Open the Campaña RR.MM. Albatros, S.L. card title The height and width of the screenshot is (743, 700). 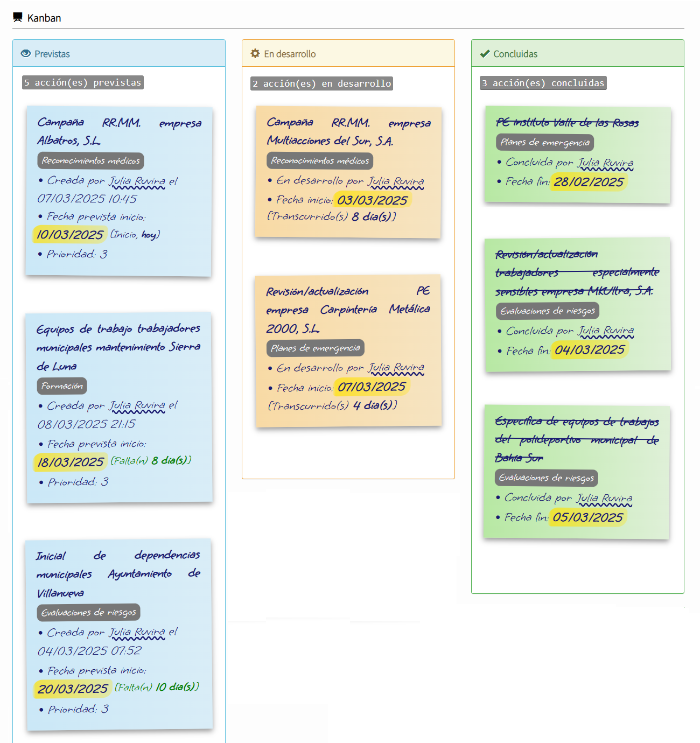tap(119, 131)
